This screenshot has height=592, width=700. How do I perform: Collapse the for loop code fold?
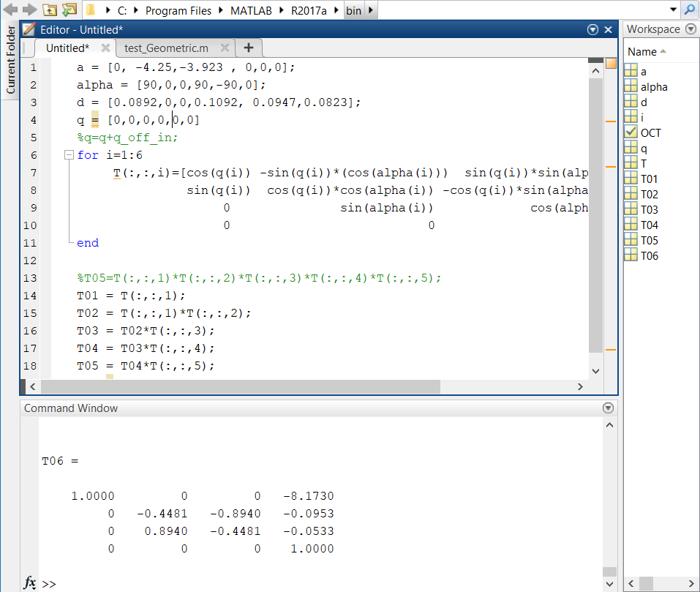[x=69, y=155]
